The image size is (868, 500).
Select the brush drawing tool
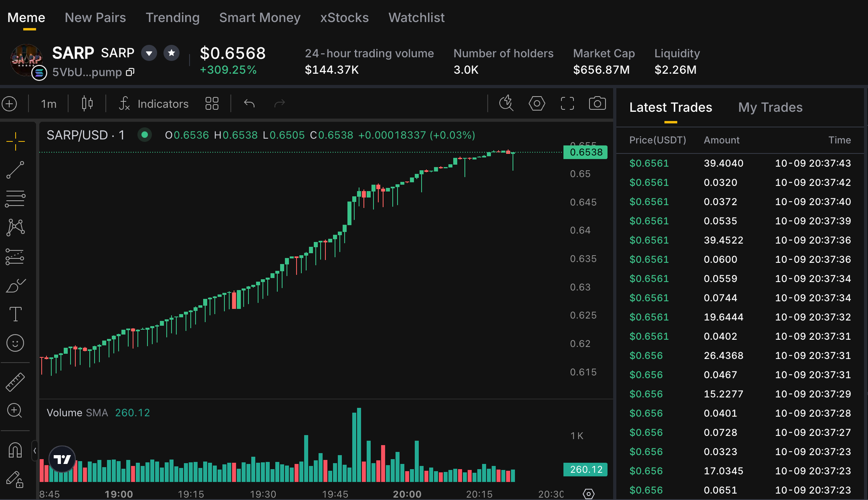point(15,285)
